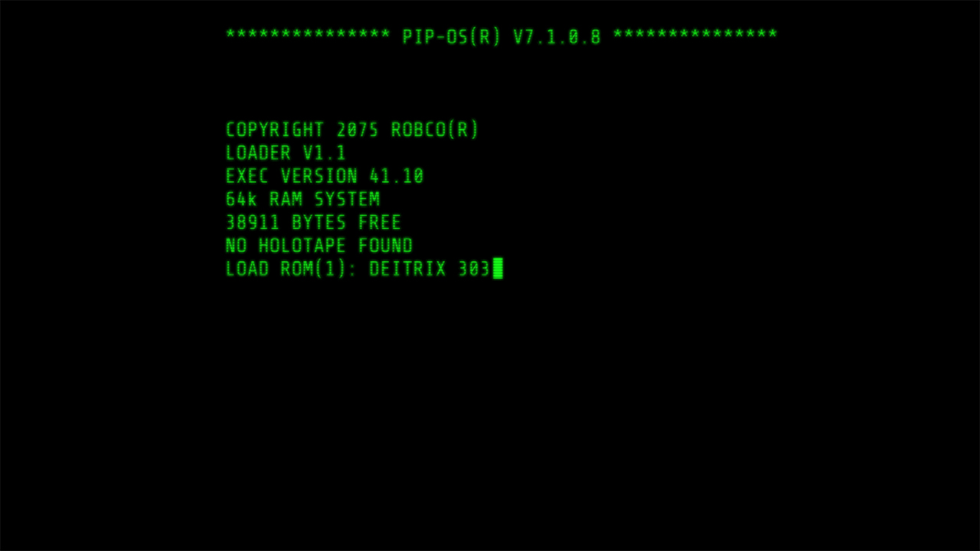
Task: Click the number 41.10 in exec line
Action: (x=397, y=176)
